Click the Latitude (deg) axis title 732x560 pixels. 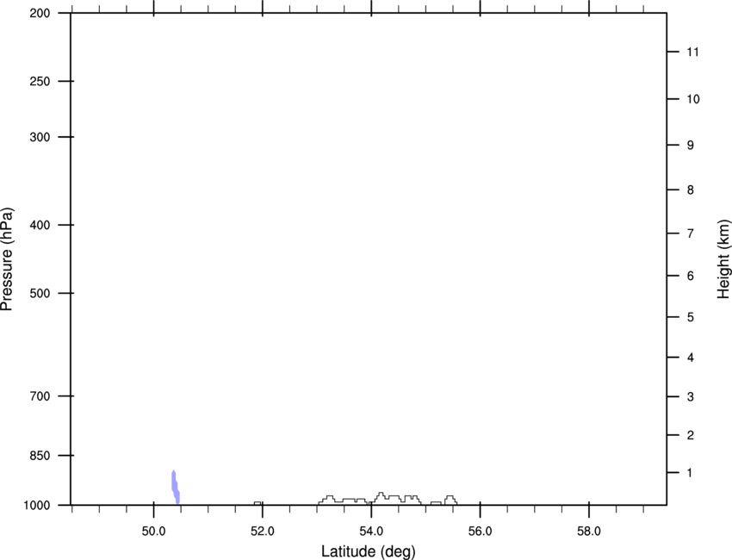(x=369, y=551)
